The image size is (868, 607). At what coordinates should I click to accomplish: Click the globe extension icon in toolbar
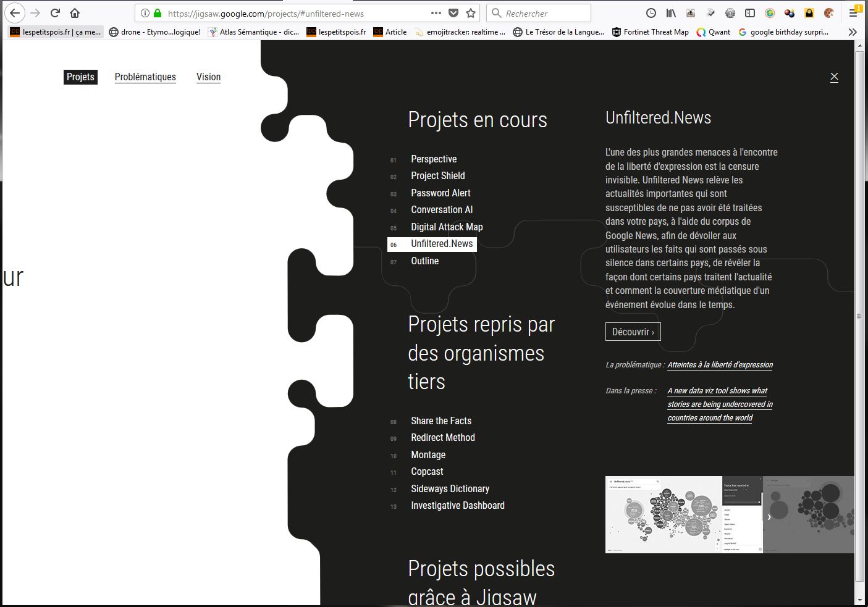[770, 13]
